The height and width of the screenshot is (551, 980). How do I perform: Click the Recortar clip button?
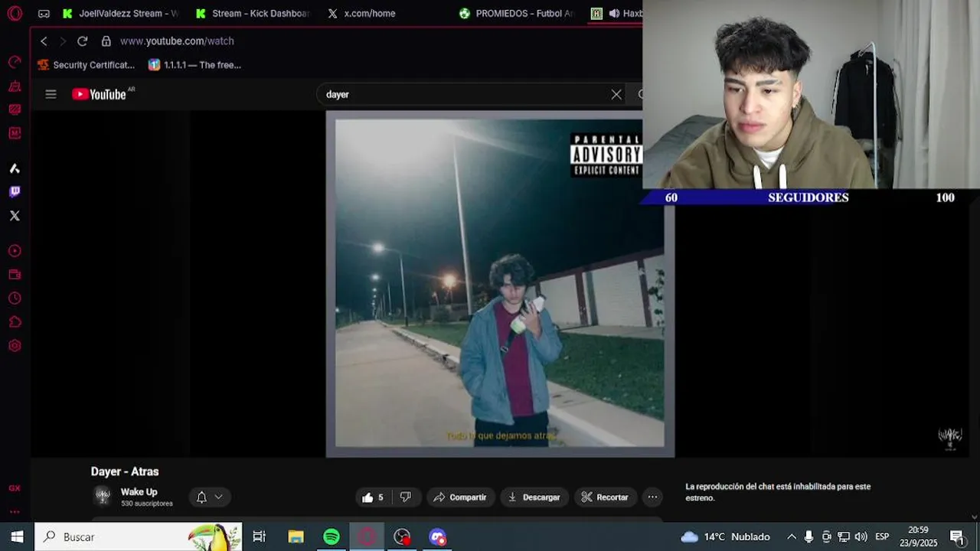pyautogui.click(x=605, y=497)
